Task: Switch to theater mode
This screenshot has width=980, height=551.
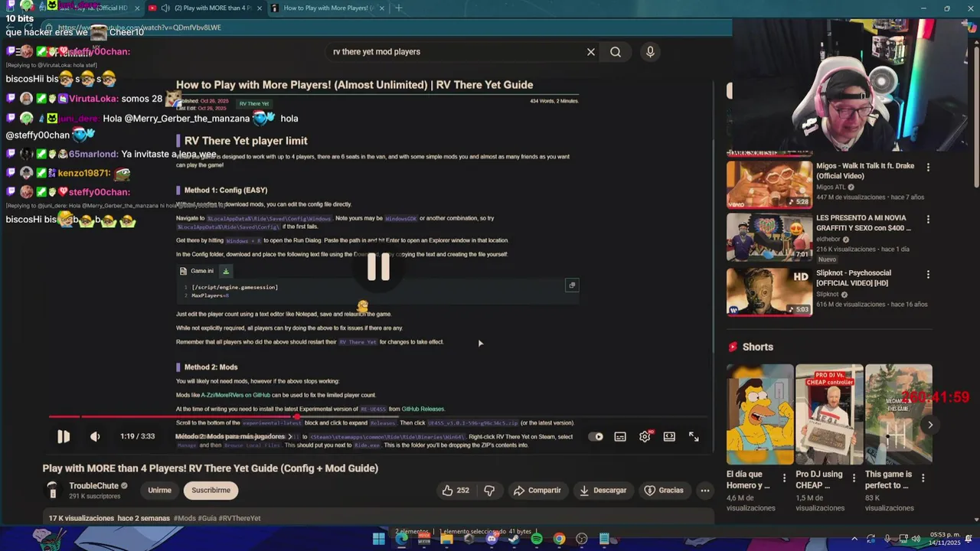Action: coord(669,436)
